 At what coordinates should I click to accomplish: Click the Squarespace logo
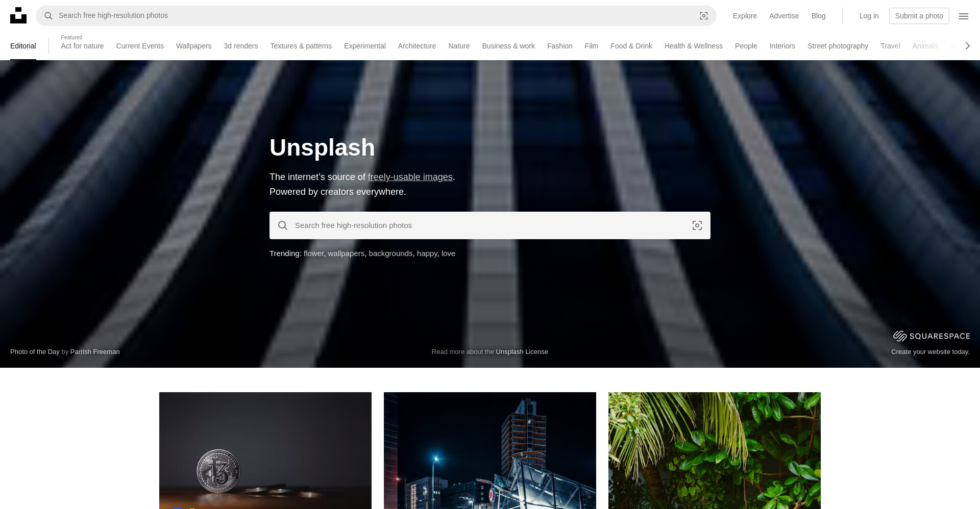(x=932, y=336)
